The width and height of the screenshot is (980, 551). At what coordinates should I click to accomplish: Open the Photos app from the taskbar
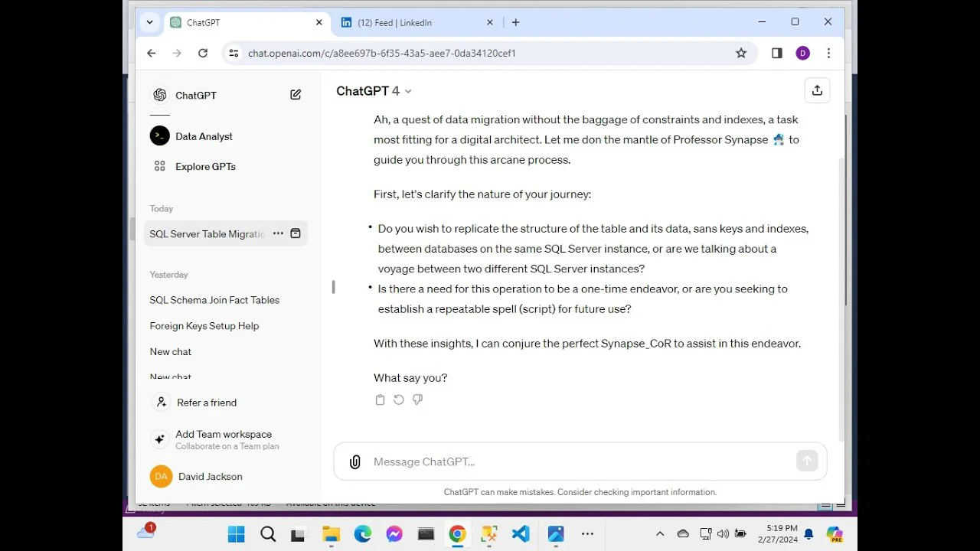[x=556, y=534]
